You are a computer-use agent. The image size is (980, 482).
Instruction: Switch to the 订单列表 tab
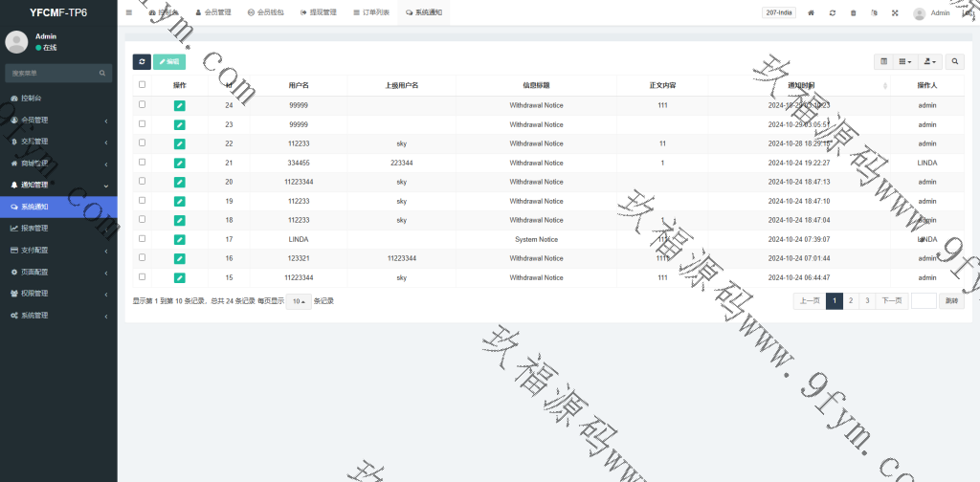(371, 13)
